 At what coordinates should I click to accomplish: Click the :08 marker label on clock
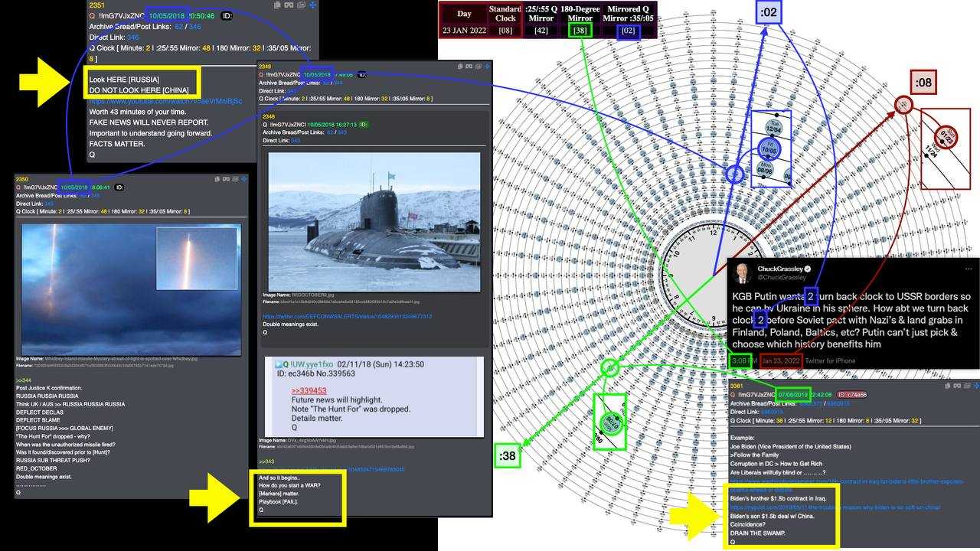[924, 82]
